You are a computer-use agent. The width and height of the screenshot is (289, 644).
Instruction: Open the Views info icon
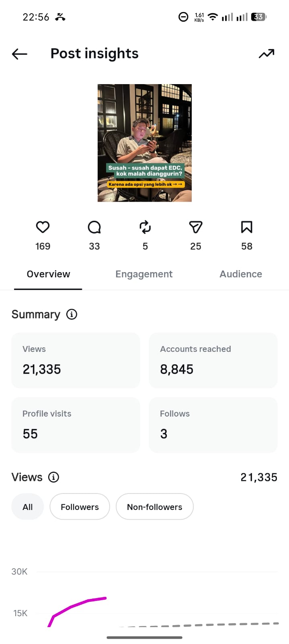click(53, 477)
